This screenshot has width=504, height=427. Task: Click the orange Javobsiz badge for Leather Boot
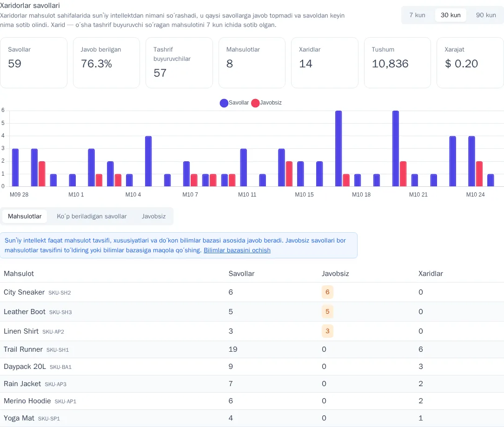pos(327,312)
